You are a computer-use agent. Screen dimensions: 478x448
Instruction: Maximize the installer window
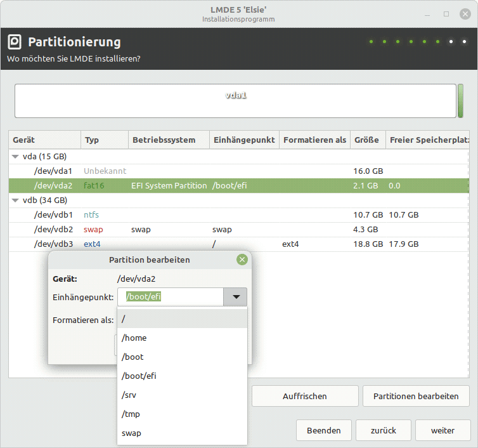(446, 14)
